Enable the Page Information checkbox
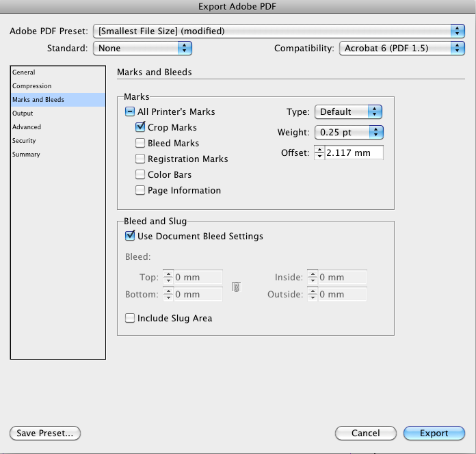Image resolution: width=476 pixels, height=454 pixels. click(x=140, y=190)
